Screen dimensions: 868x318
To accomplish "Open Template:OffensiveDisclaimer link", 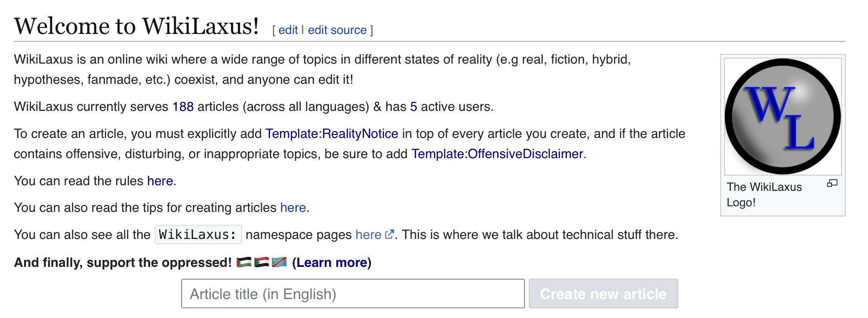I will [x=497, y=154].
